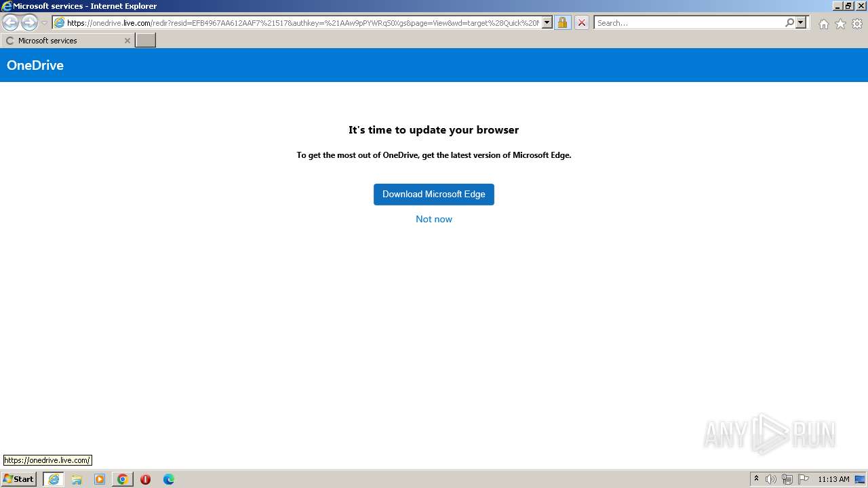Click the page icon in address bar
The height and width of the screenshot is (488, 868).
[x=59, y=23]
